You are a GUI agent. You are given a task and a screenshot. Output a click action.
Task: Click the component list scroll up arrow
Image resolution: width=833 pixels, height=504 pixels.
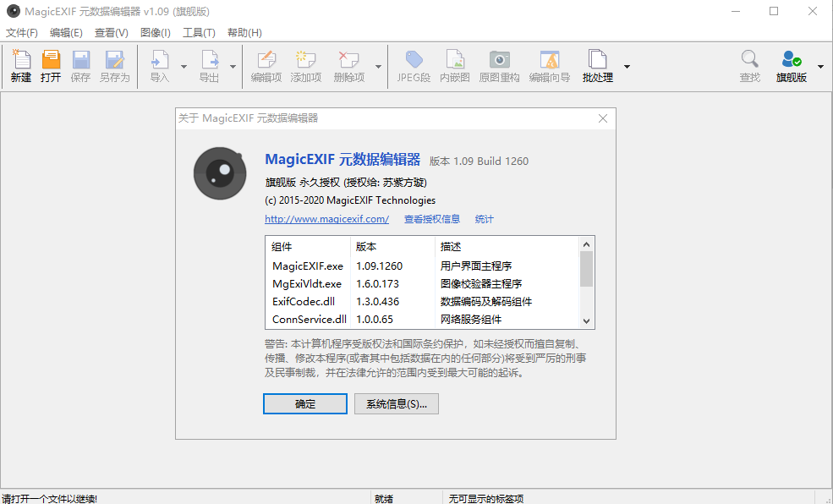[587, 244]
